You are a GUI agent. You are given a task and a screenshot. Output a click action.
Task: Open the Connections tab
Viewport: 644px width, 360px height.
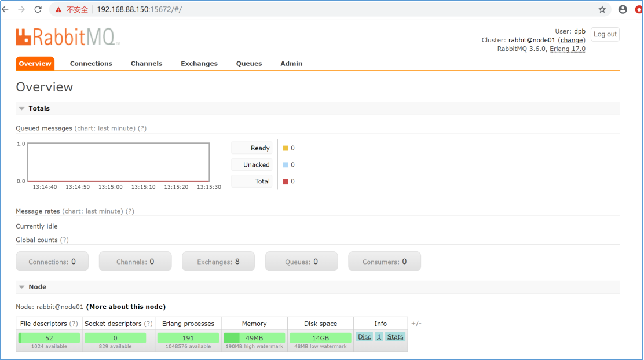tap(91, 64)
